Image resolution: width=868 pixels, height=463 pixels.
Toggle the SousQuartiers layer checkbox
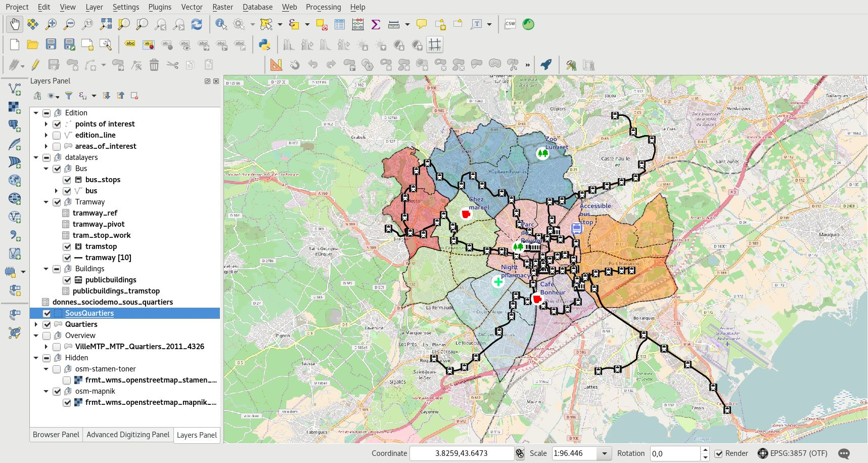[47, 313]
